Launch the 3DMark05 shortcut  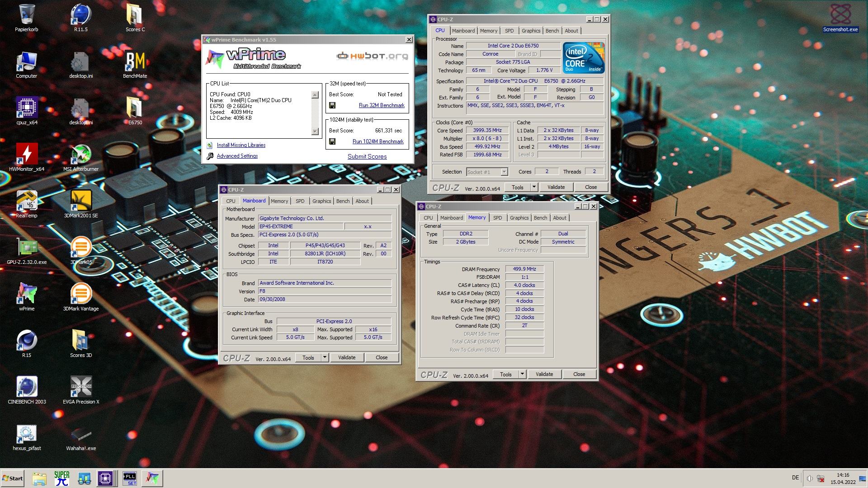(x=81, y=251)
